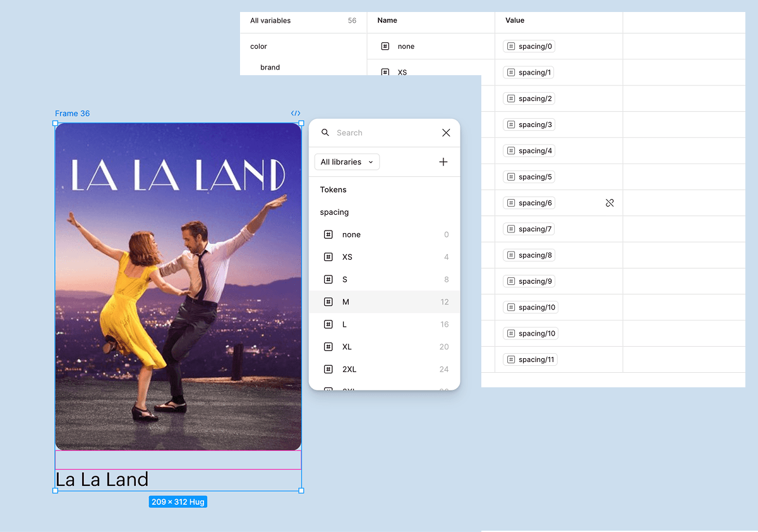Select the XS spacing variable in picker
This screenshot has height=532, width=758.
[384, 257]
